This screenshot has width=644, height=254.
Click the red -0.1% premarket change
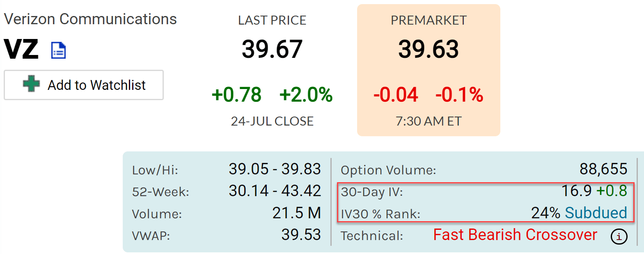pyautogui.click(x=459, y=95)
